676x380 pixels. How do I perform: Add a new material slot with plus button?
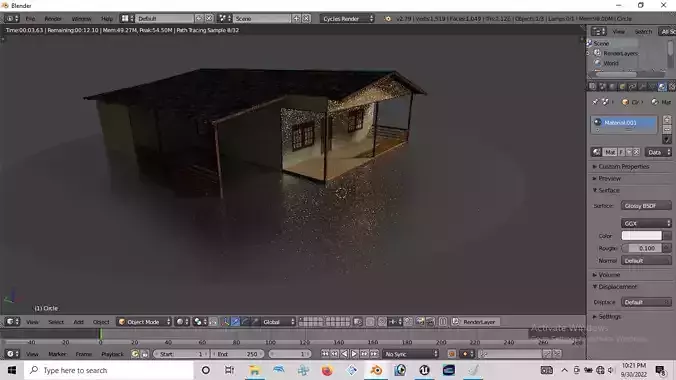pos(667,119)
